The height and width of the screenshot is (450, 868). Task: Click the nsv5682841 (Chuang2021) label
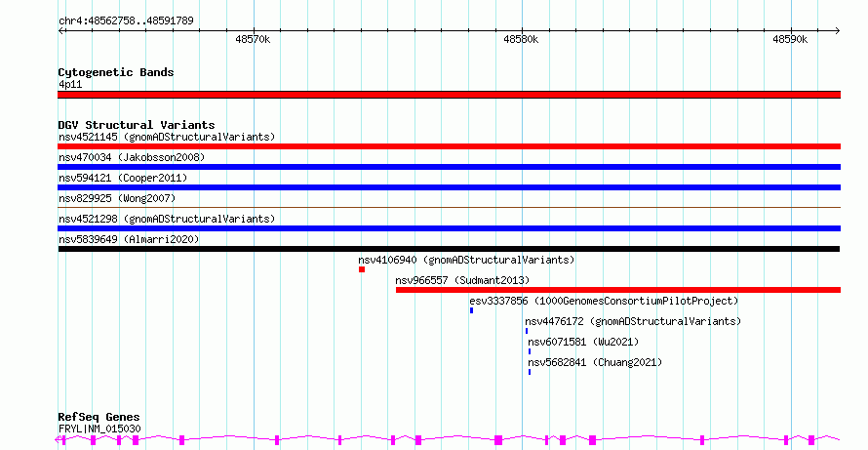point(595,362)
